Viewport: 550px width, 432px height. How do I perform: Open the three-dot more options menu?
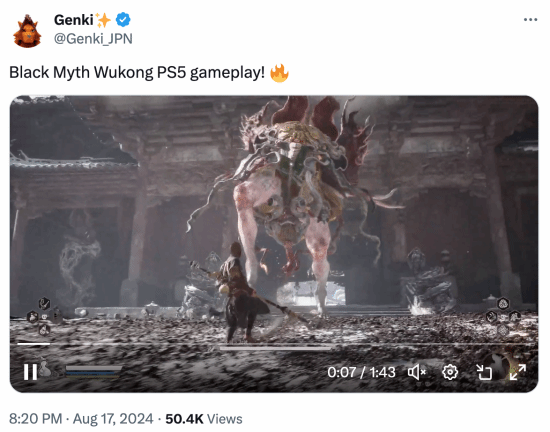coord(530,20)
